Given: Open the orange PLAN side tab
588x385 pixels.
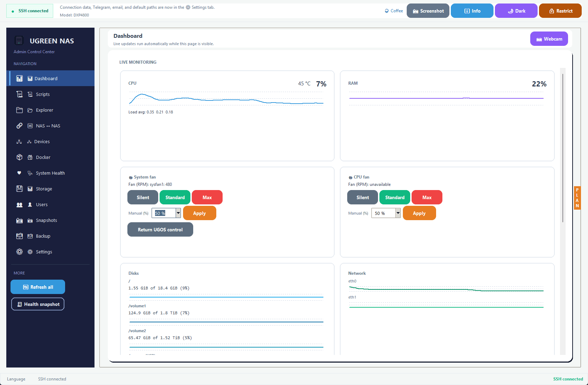Looking at the screenshot, I should (x=577, y=198).
